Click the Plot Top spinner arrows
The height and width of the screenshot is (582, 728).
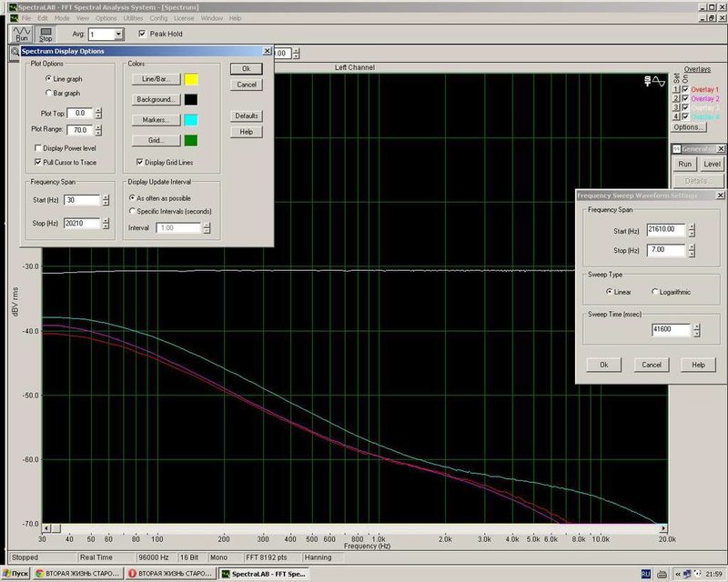pos(98,114)
